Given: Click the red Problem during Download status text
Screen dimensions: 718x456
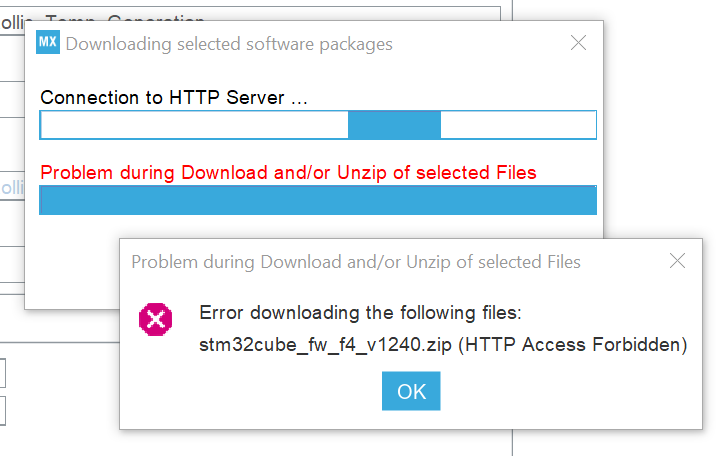Looking at the screenshot, I should (288, 173).
